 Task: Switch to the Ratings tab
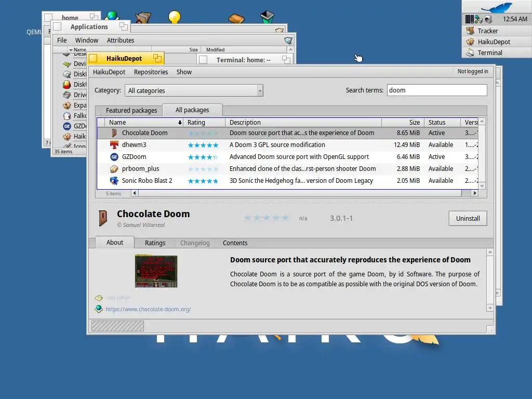click(155, 243)
